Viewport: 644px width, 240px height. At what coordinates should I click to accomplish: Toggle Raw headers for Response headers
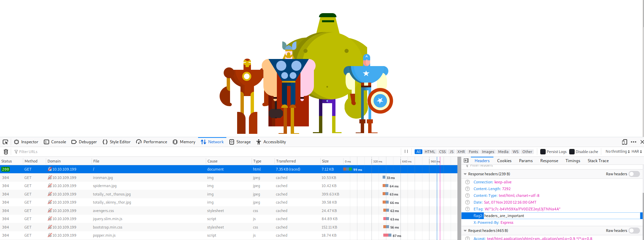tap(634, 174)
